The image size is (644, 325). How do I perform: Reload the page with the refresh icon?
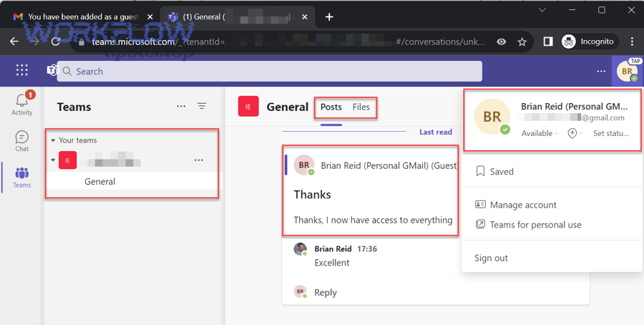[56, 42]
